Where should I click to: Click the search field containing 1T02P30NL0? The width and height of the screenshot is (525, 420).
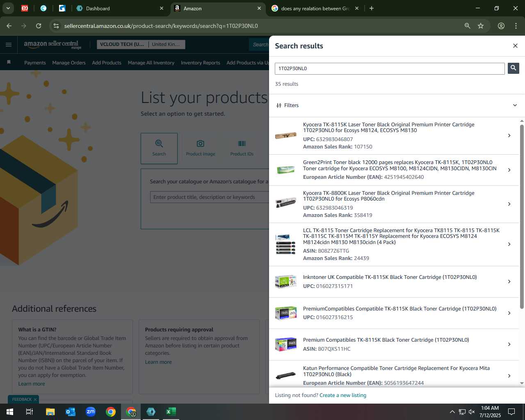tap(390, 68)
